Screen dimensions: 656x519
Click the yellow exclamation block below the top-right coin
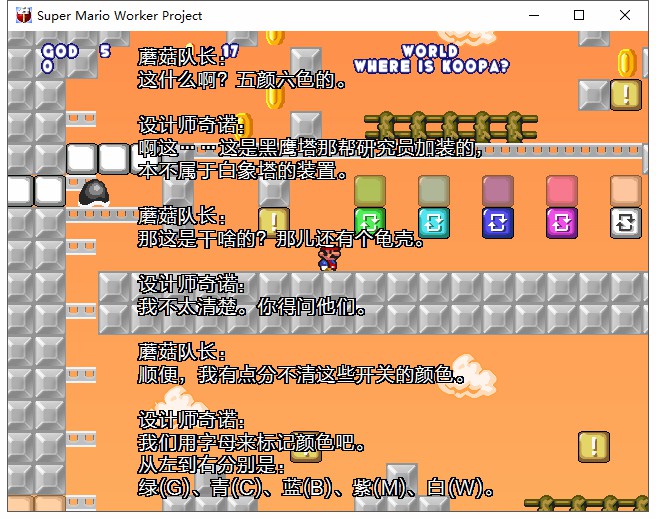(x=626, y=95)
